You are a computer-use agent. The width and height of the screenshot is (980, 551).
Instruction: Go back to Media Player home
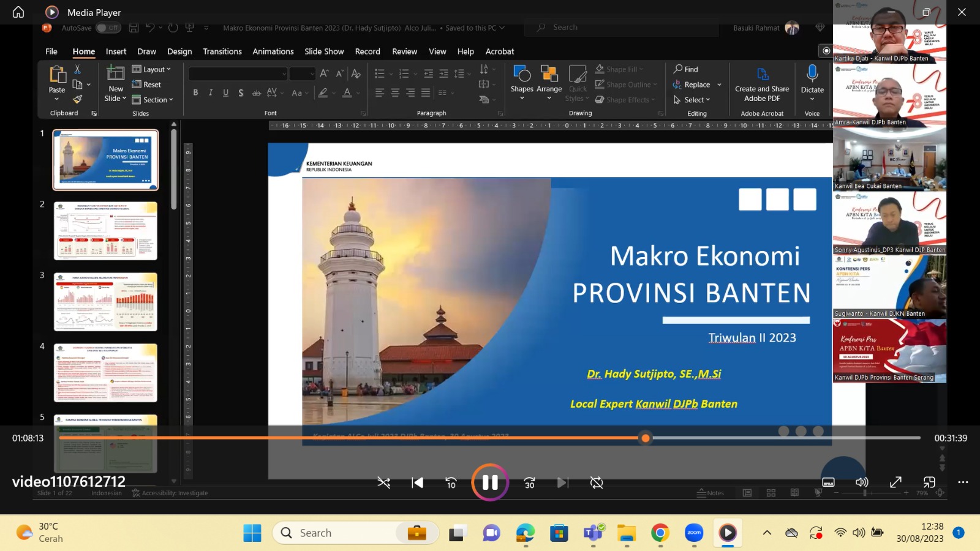(x=18, y=12)
